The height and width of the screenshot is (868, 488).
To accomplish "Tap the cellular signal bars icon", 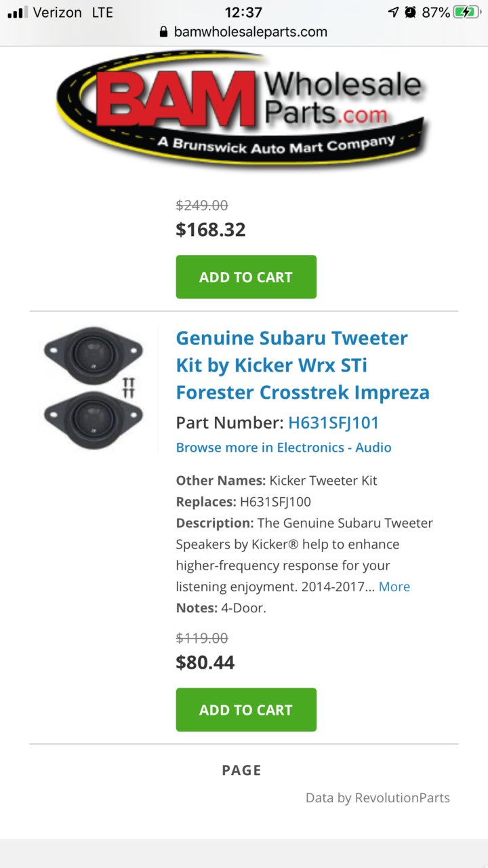I will pos(18,12).
